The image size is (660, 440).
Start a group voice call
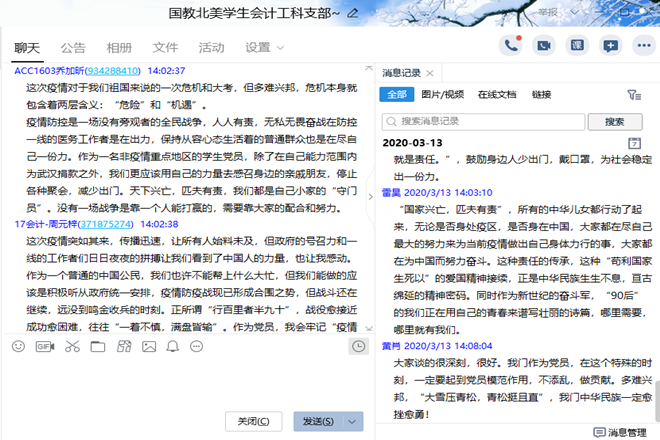[511, 45]
